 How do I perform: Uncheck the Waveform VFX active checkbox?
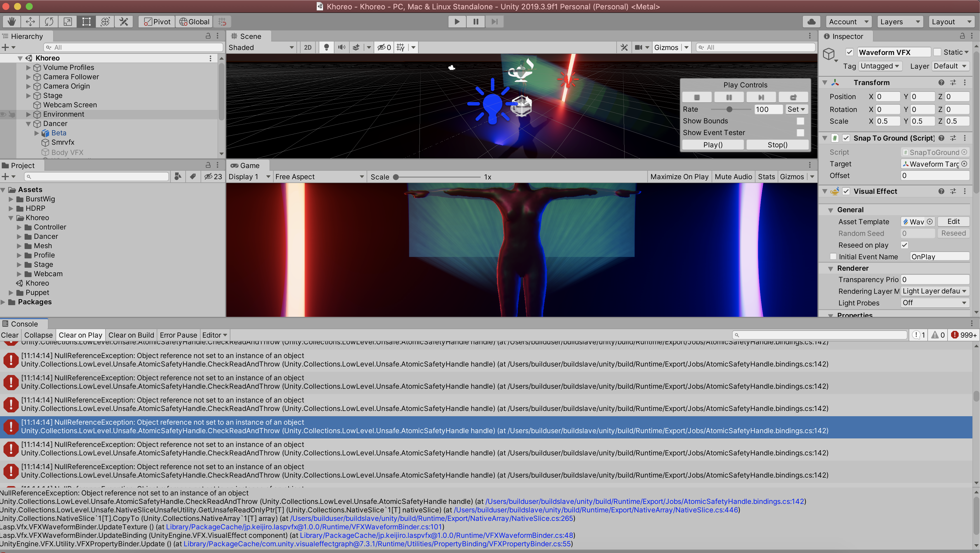point(850,52)
